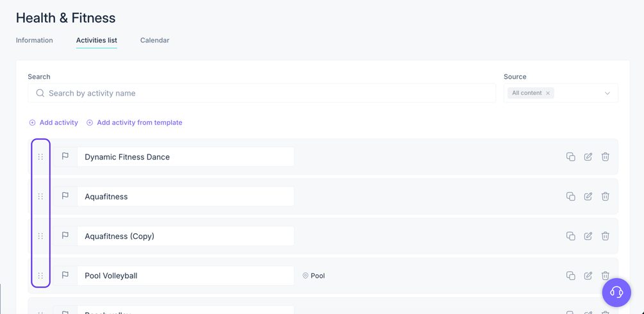Screen dimensions: 644x314
Task: Edit the Aquafitness activity
Action: click(x=588, y=196)
